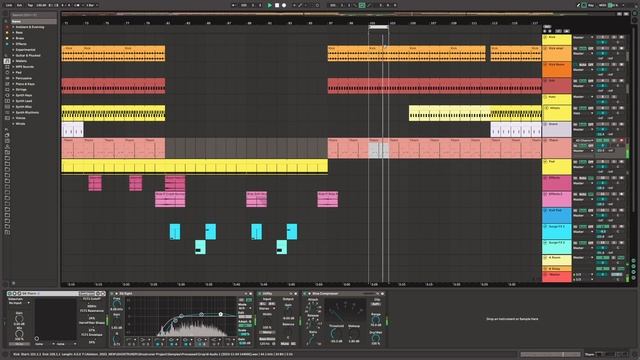Click save preset icon on Utility title bar
Image resolution: width=640 pixels, height=360 pixels.
(296, 293)
